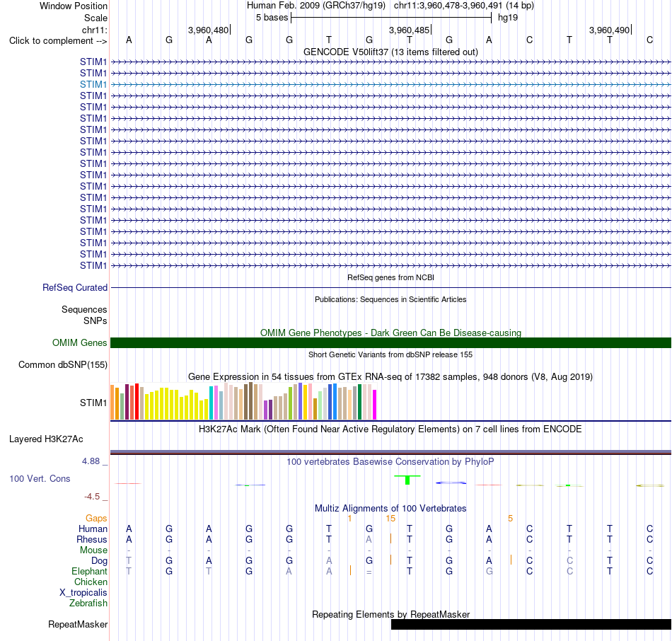Click the black RepeatMasker element bar
The height and width of the screenshot is (641, 672).
coord(531,624)
